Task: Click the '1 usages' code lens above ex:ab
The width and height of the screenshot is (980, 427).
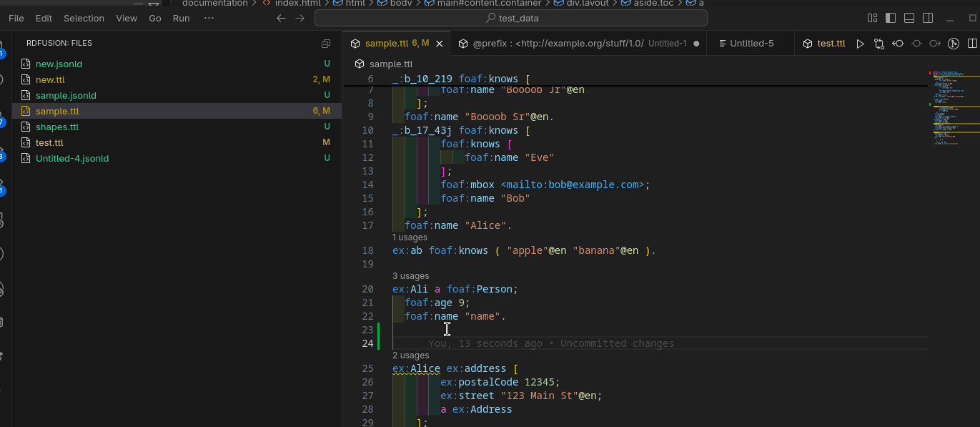Action: click(410, 237)
